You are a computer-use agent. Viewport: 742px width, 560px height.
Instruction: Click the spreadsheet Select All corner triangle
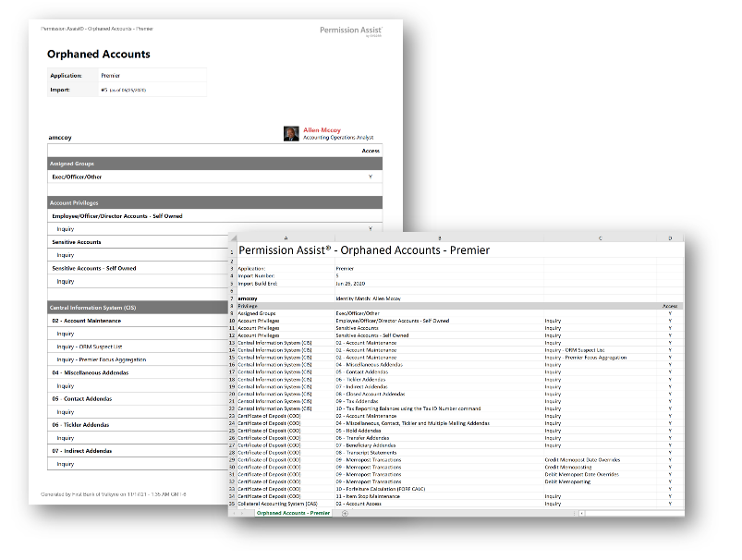[233, 237]
